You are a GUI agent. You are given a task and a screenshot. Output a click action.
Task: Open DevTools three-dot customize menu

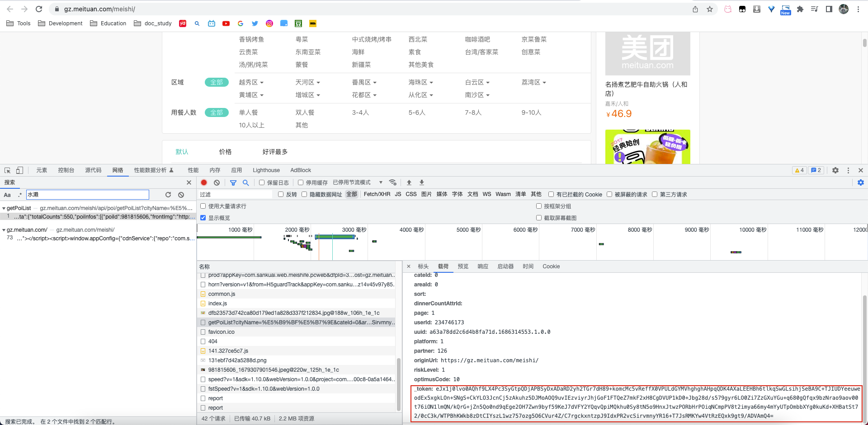[x=848, y=170]
